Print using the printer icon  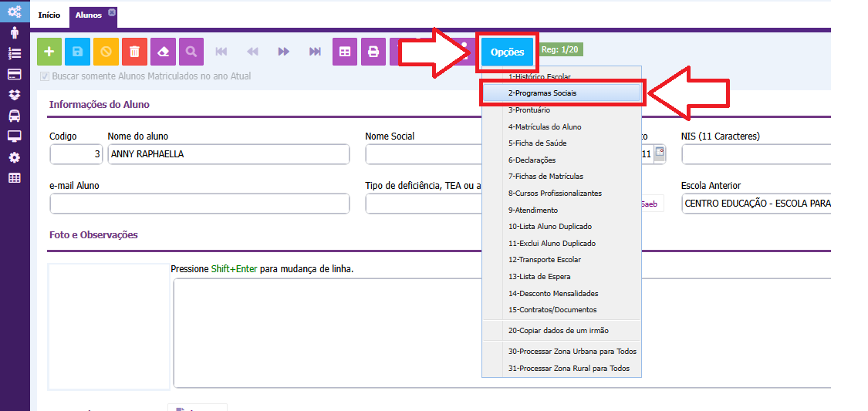point(373,52)
